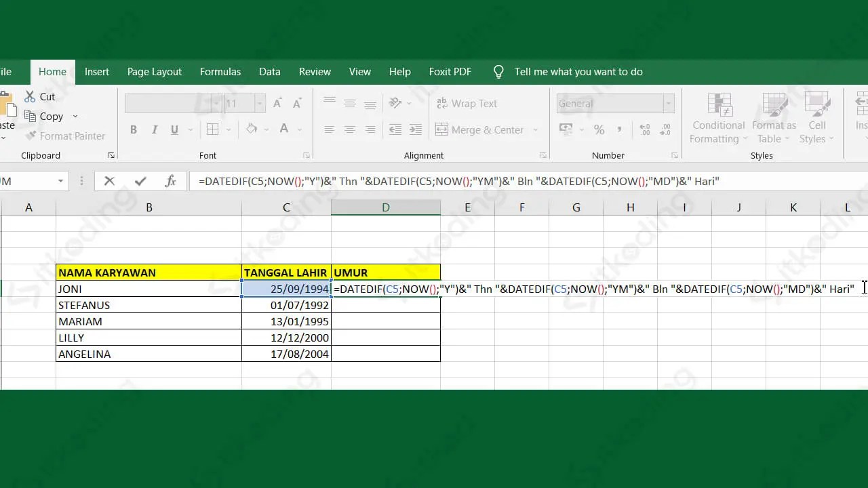Screen dimensions: 868x488
Task: Cancel formula entry with X icon
Action: pos(109,181)
